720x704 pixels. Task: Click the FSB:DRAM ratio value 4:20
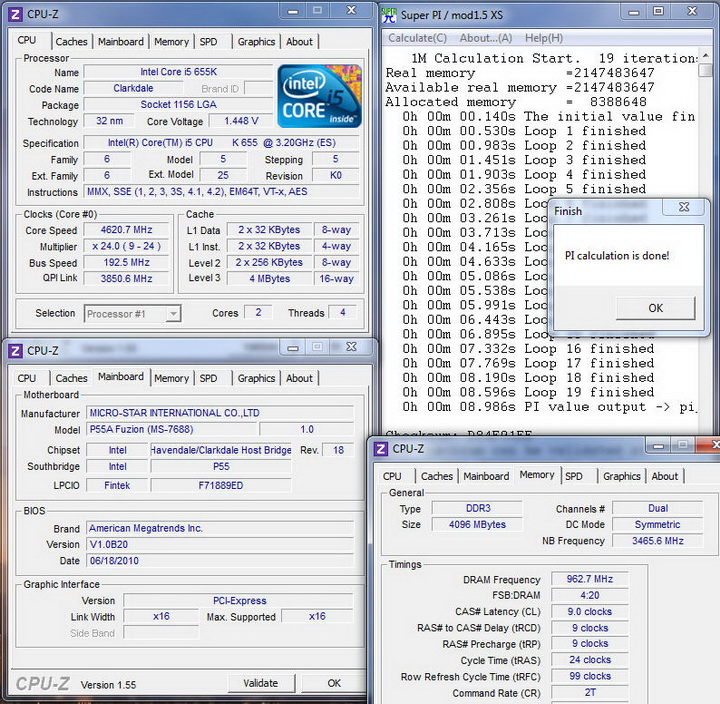pyautogui.click(x=590, y=596)
